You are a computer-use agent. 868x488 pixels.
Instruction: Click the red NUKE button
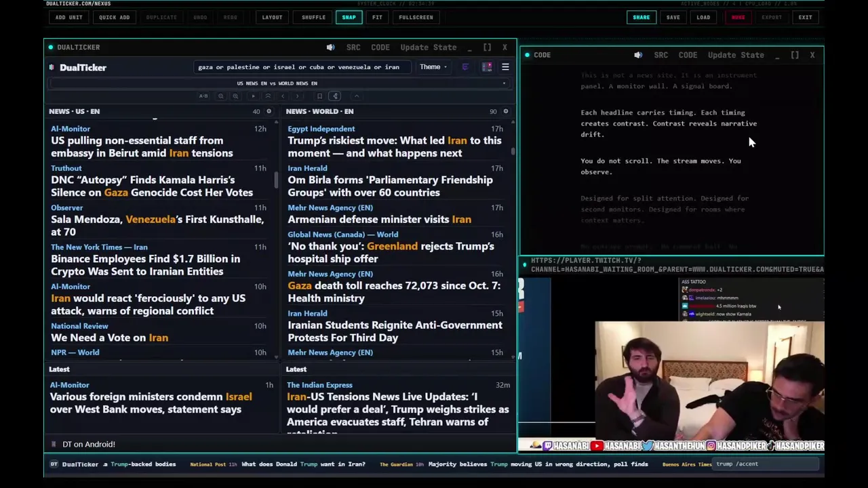click(x=738, y=17)
